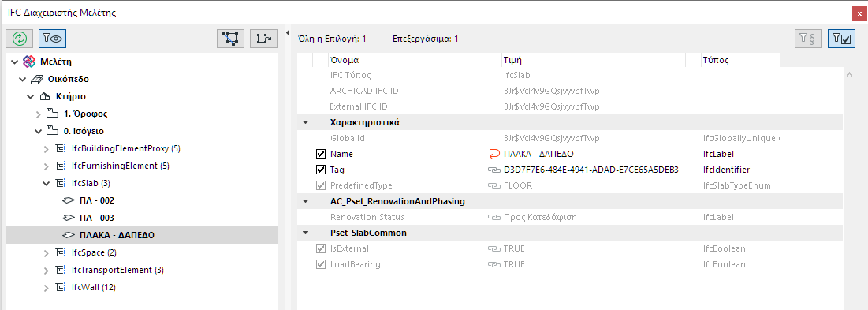Viewport: 868px width, 310px height.
Task: Collapse the 0. Ισόγειο node
Action: coord(38,131)
